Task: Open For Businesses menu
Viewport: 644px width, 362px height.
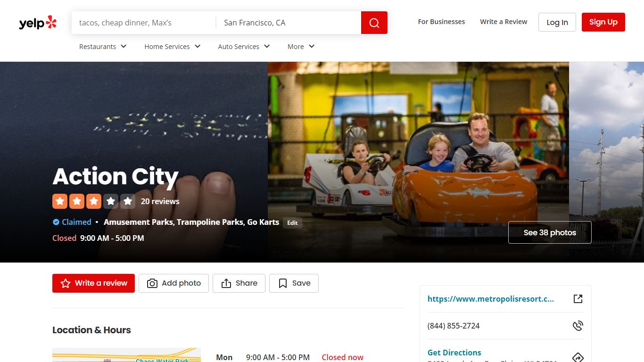Action: pos(441,22)
